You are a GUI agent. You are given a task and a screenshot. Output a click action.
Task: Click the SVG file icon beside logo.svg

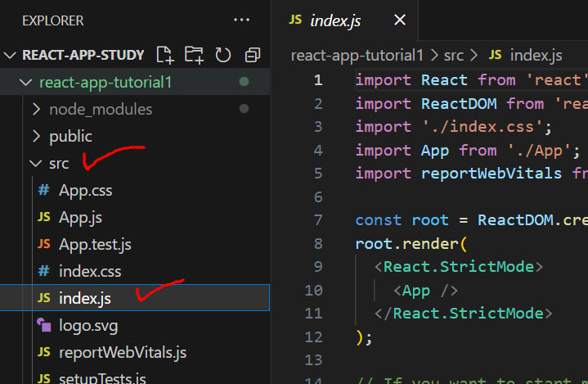(44, 325)
